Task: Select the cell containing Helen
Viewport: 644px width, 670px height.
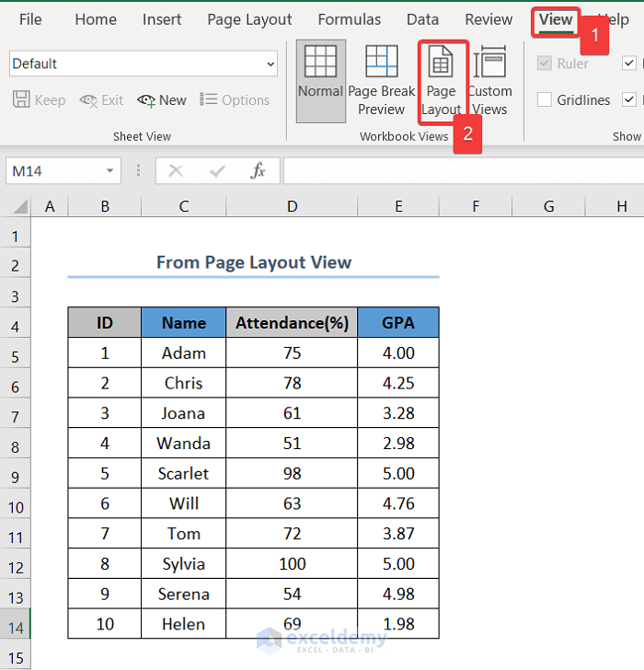Action: coord(184,624)
